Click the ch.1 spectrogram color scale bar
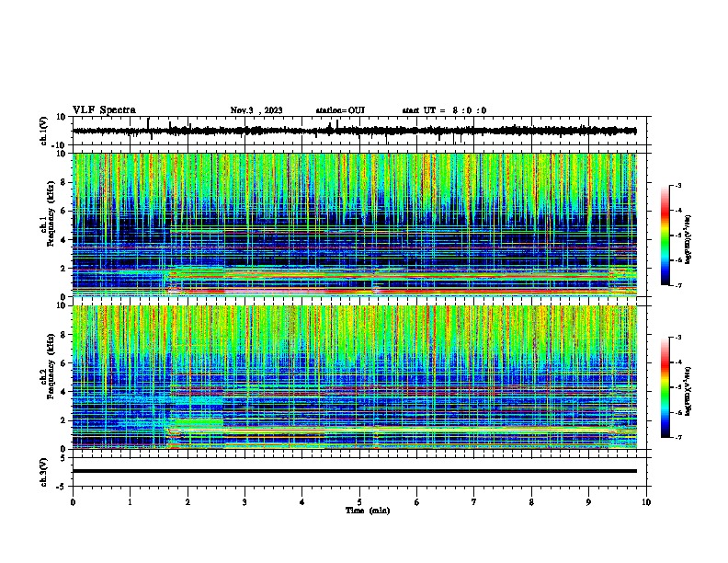The width and height of the screenshot is (728, 563). (x=665, y=236)
